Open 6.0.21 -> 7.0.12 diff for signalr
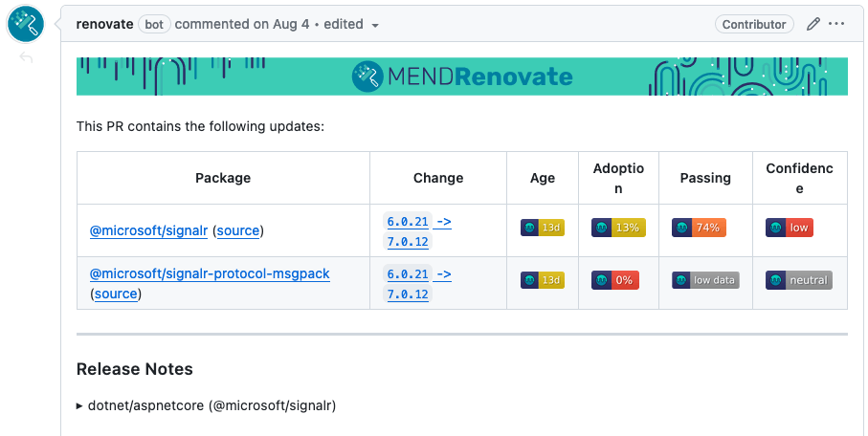 [x=418, y=231]
